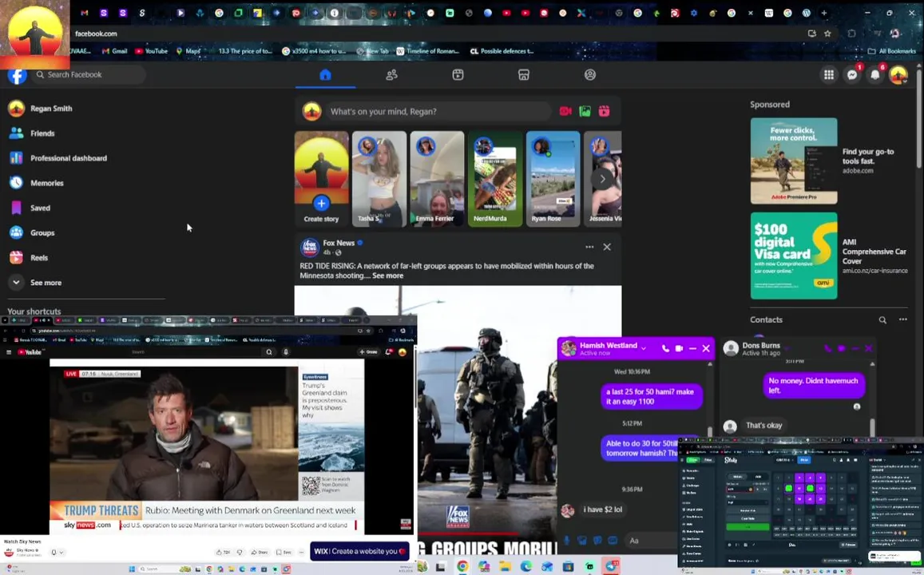Screen dimensions: 924x575
Task: Open the Facebook Home tab
Action: (x=325, y=75)
